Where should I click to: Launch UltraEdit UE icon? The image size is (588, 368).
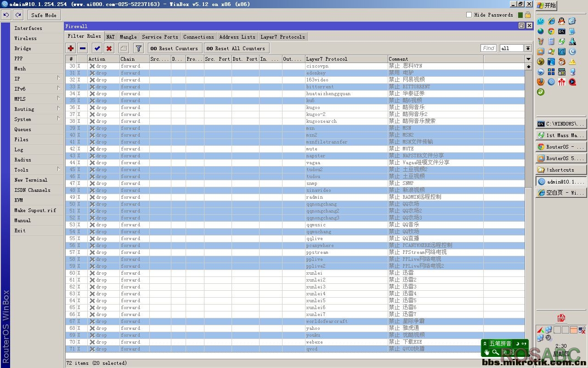click(x=541, y=62)
